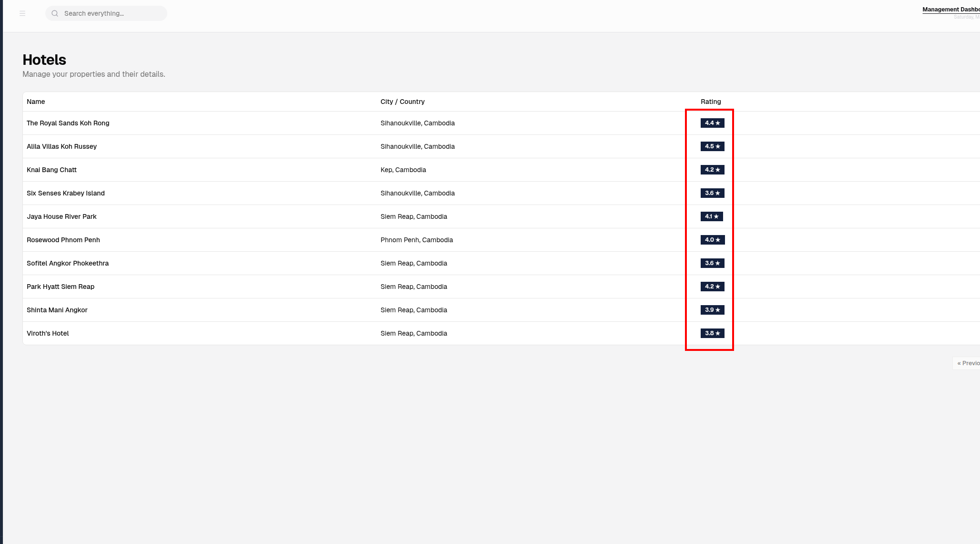Click the 4.5 star rating badge
Image resolution: width=980 pixels, height=544 pixels.
tap(712, 146)
